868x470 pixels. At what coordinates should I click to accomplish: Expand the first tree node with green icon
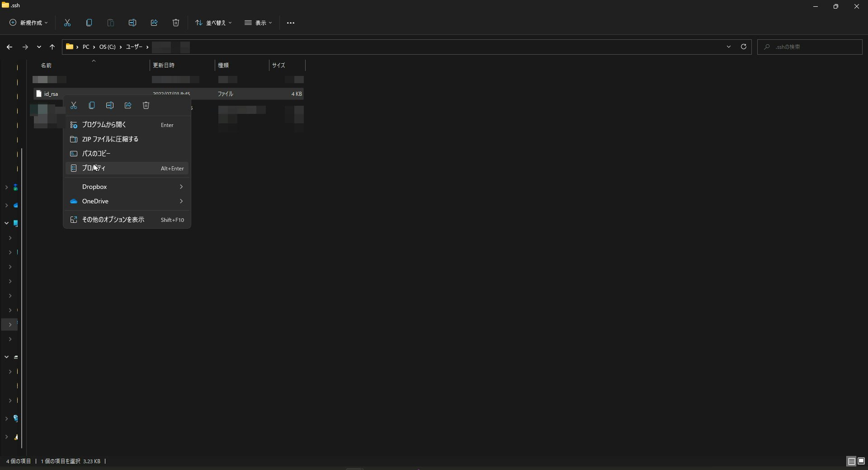(x=6, y=187)
